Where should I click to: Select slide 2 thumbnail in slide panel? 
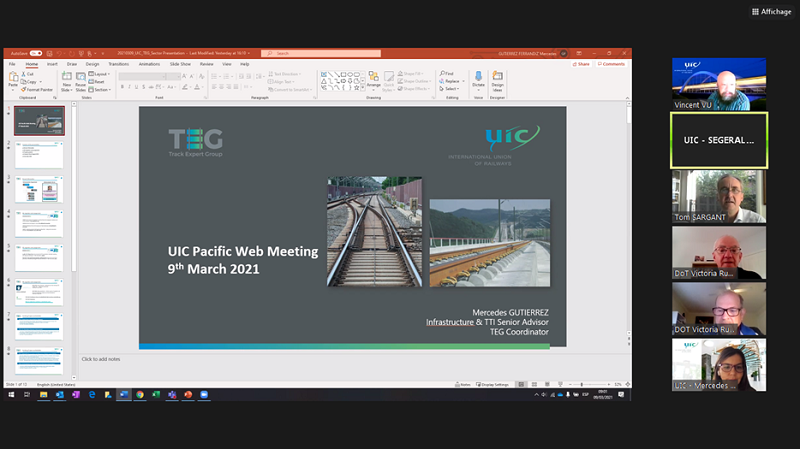39,155
